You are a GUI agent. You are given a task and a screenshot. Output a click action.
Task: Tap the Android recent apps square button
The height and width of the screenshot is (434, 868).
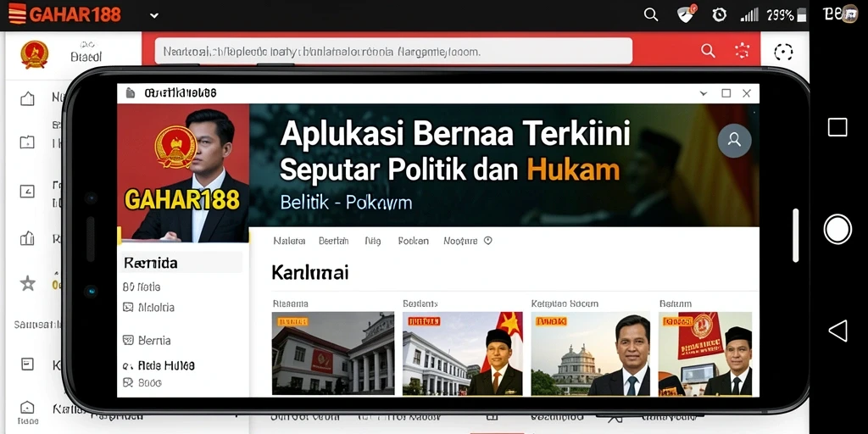(837, 127)
